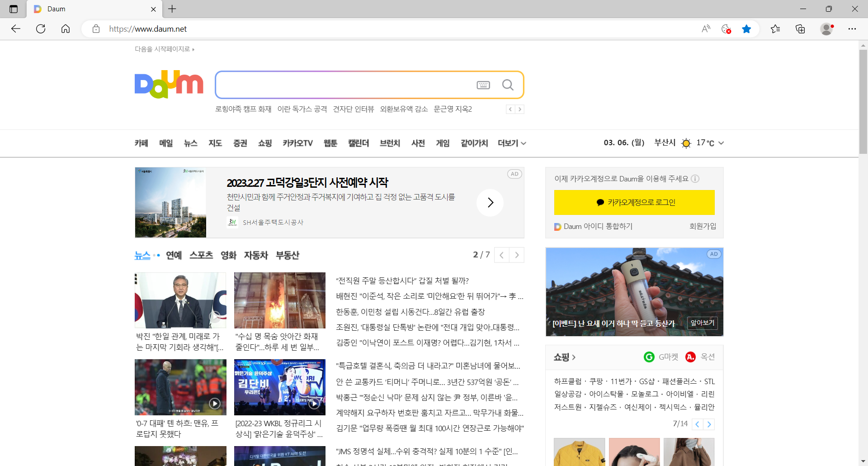Open headline 한동훈, 이민청 설립 시동건다
This screenshot has height=466, width=868.
pyautogui.click(x=410, y=312)
